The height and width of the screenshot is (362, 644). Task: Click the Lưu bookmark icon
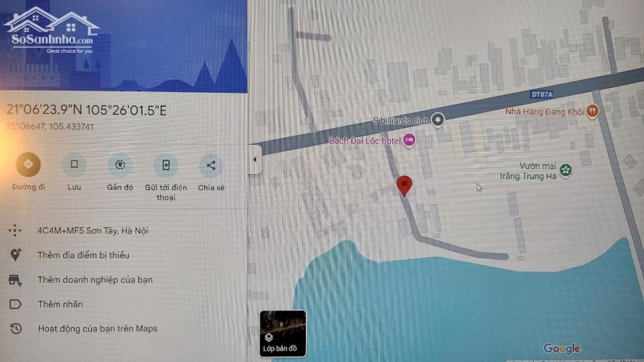[x=74, y=165]
